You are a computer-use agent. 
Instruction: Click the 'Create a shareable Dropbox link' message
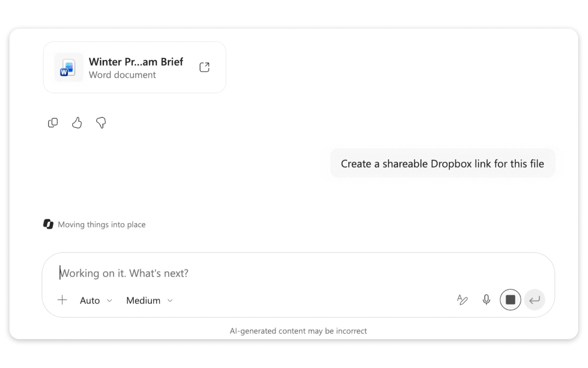pyautogui.click(x=442, y=163)
